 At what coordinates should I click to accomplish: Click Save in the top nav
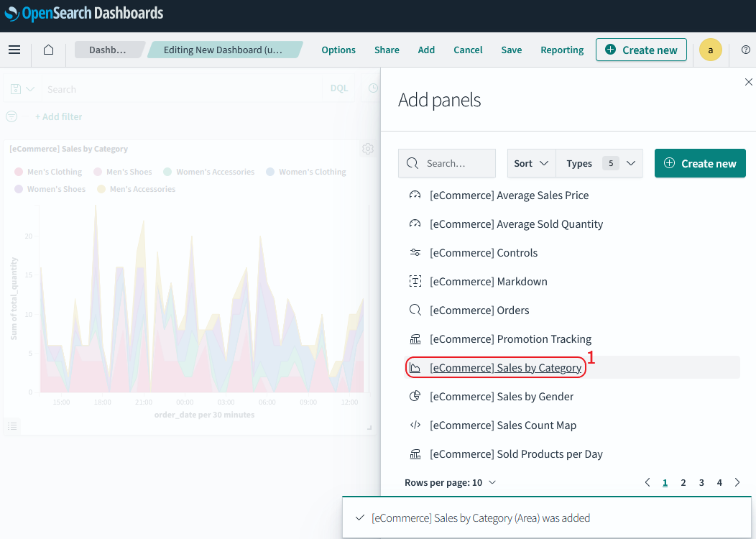(512, 50)
